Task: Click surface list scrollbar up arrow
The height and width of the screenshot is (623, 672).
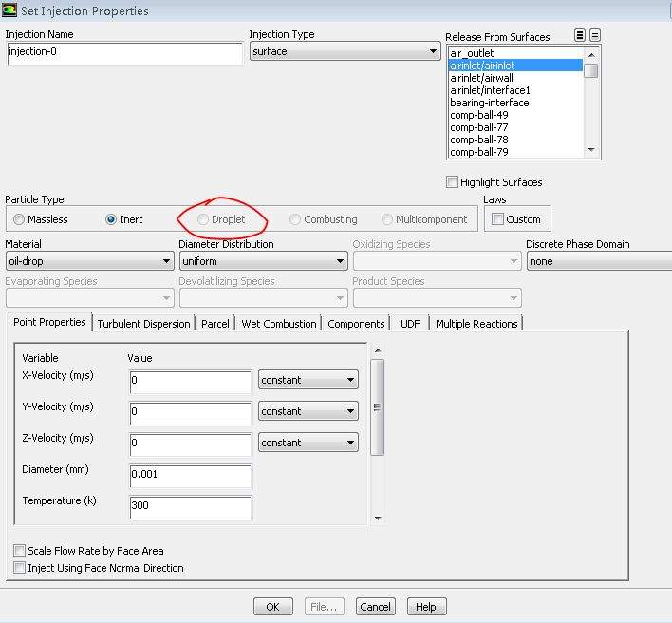Action: click(591, 54)
